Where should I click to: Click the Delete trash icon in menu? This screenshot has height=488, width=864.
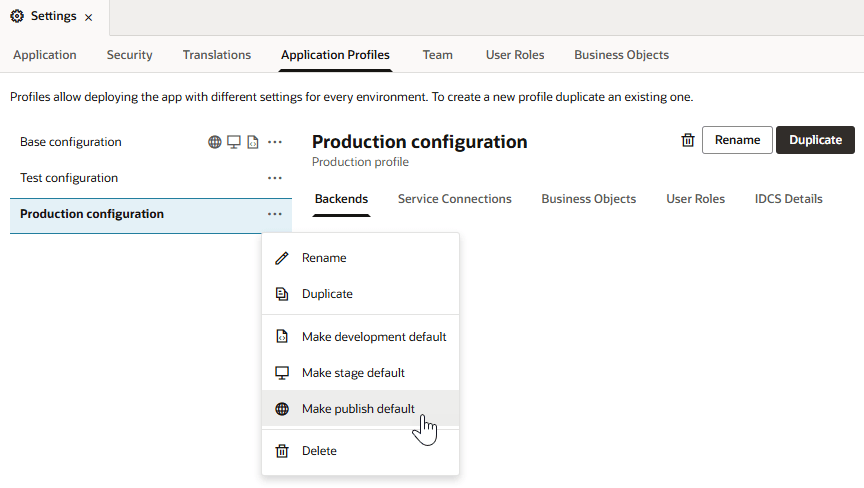282,451
